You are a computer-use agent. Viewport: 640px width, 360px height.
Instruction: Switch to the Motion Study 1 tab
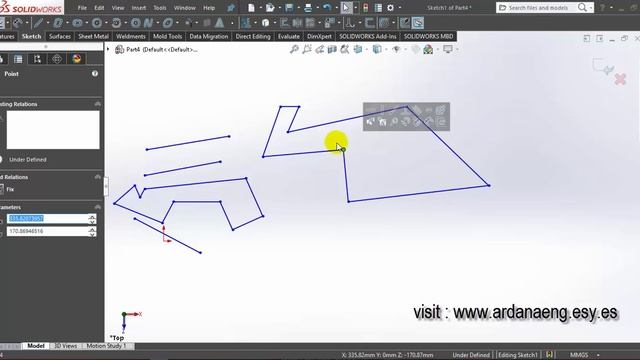tap(106, 346)
